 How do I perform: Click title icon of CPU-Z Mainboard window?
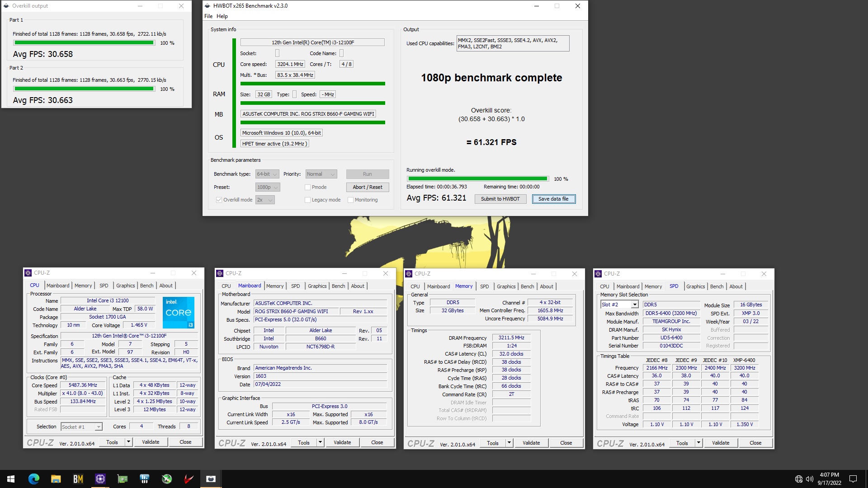click(x=220, y=273)
